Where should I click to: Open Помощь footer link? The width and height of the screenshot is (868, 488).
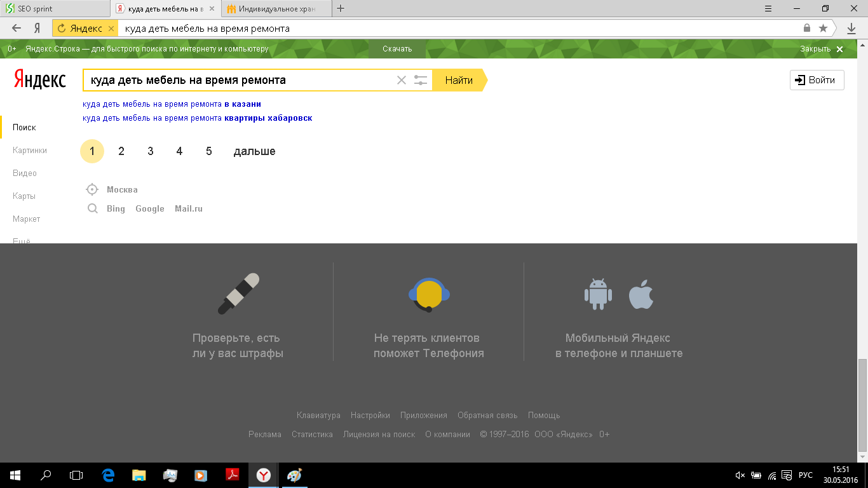point(544,416)
